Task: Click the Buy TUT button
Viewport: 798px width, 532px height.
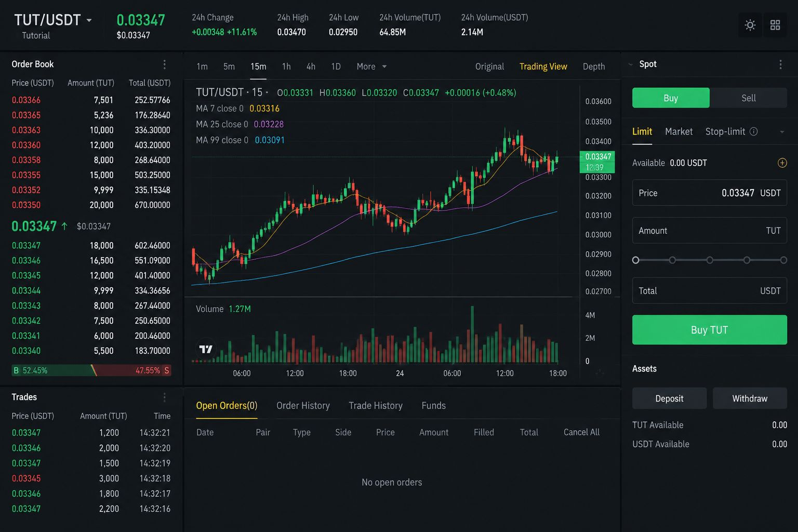Action: [710, 330]
